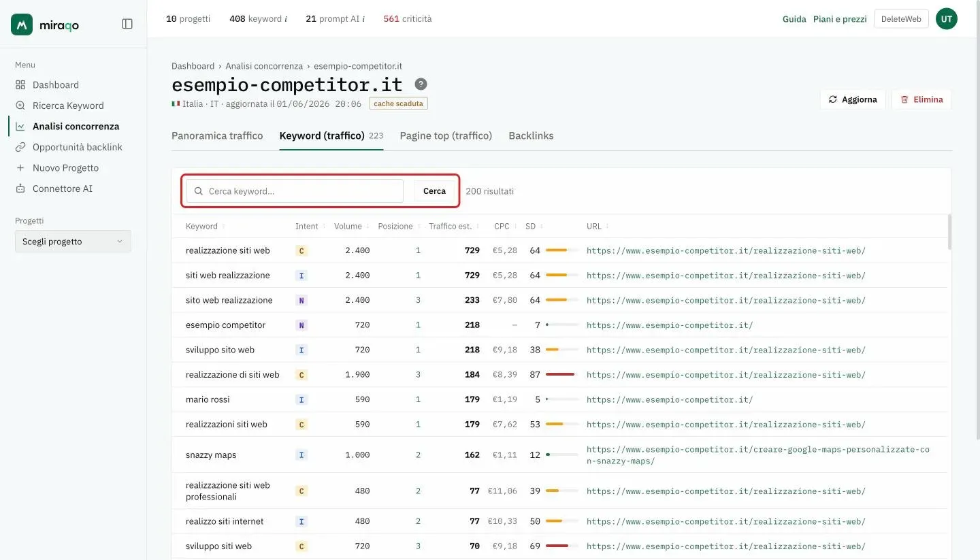Screen dimensions: 980x560
Task: Sort the table by the Volume column
Action: point(352,226)
